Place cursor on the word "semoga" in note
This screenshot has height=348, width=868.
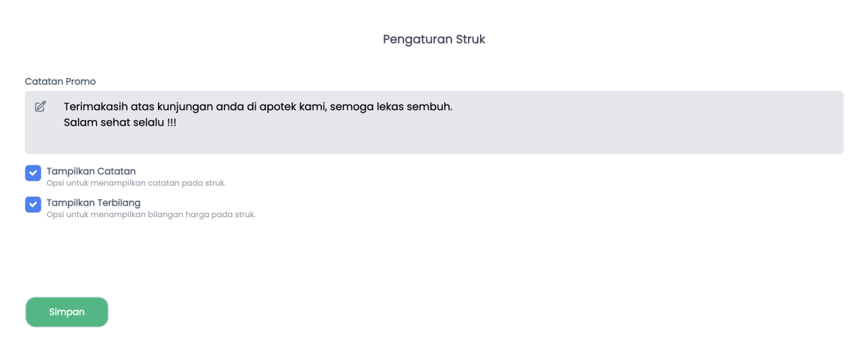(x=350, y=108)
